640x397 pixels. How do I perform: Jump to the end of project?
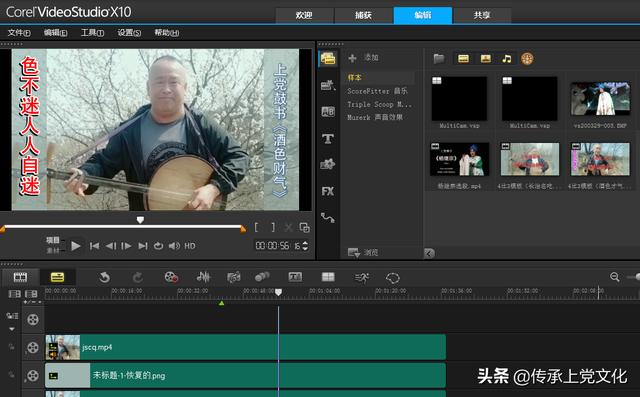[x=142, y=246]
